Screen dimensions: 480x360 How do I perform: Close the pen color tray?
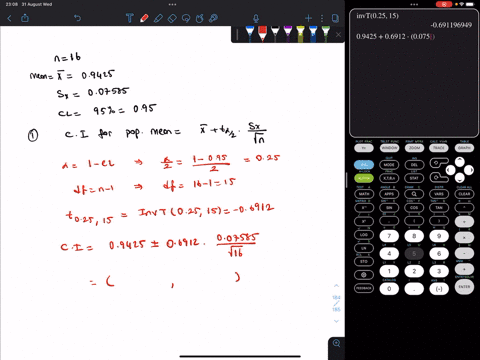338,34
